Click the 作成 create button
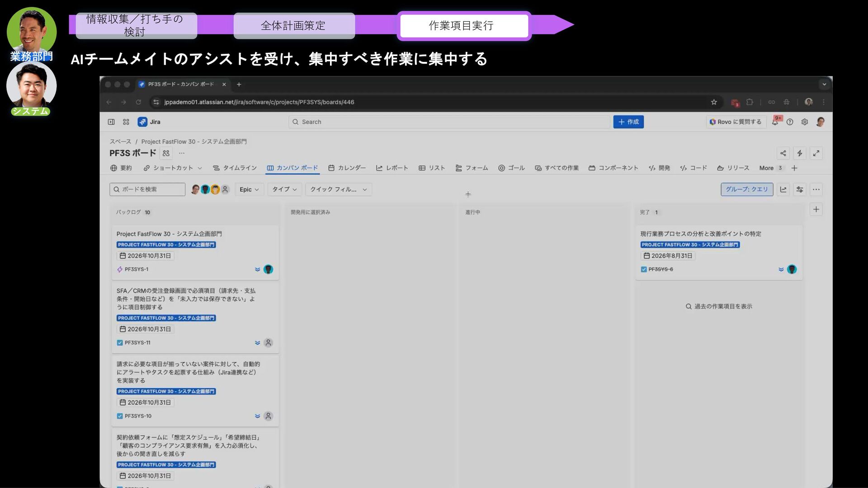The height and width of the screenshot is (488, 868). point(628,122)
